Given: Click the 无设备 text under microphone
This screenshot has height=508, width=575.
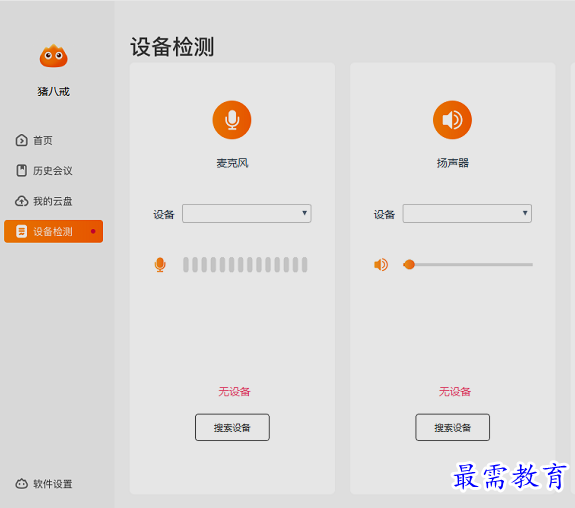Looking at the screenshot, I should pyautogui.click(x=234, y=391).
